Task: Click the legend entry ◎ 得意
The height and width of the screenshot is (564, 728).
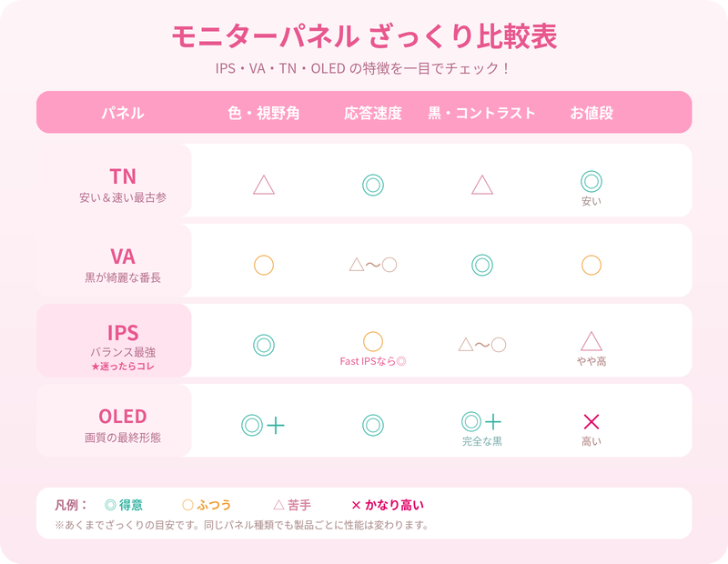Action: (124, 505)
